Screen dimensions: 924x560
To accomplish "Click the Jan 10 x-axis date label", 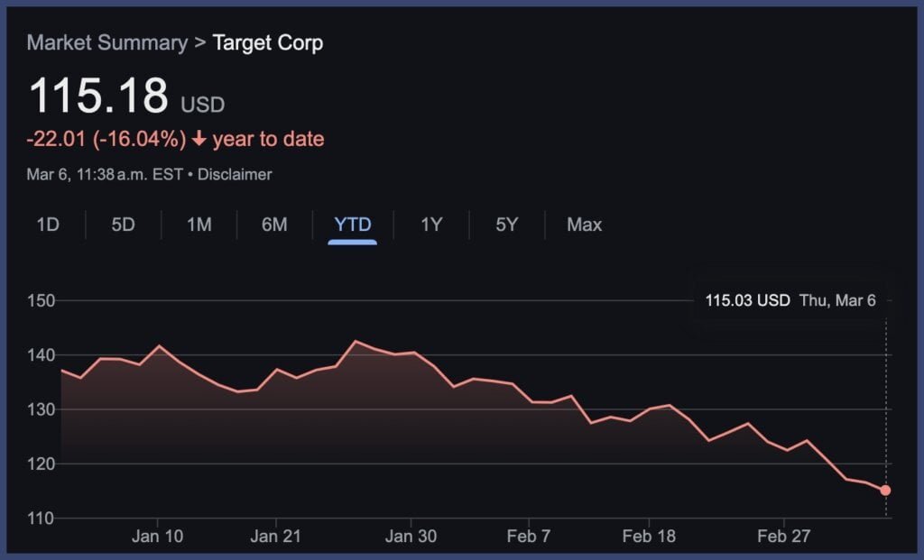I will click(x=158, y=537).
